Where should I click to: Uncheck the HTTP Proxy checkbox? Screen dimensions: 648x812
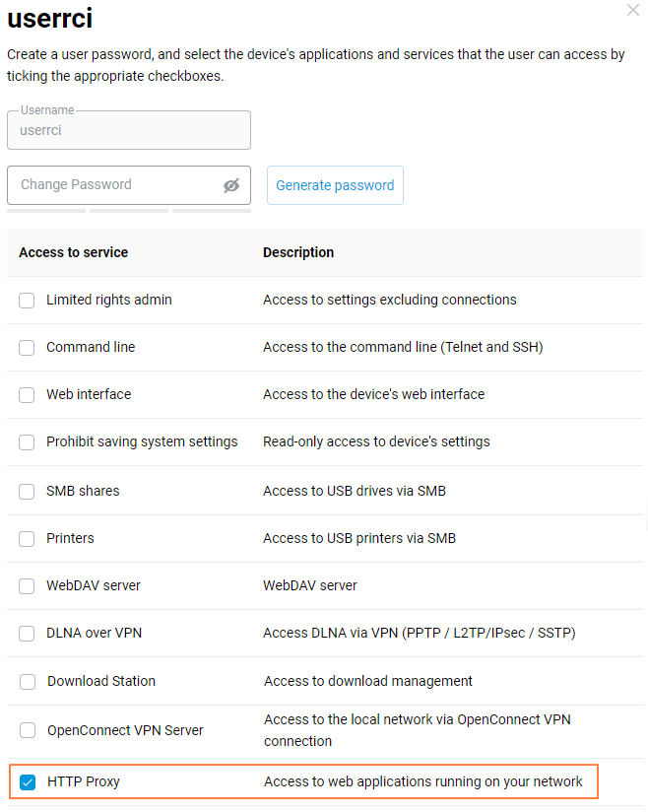tap(28, 782)
